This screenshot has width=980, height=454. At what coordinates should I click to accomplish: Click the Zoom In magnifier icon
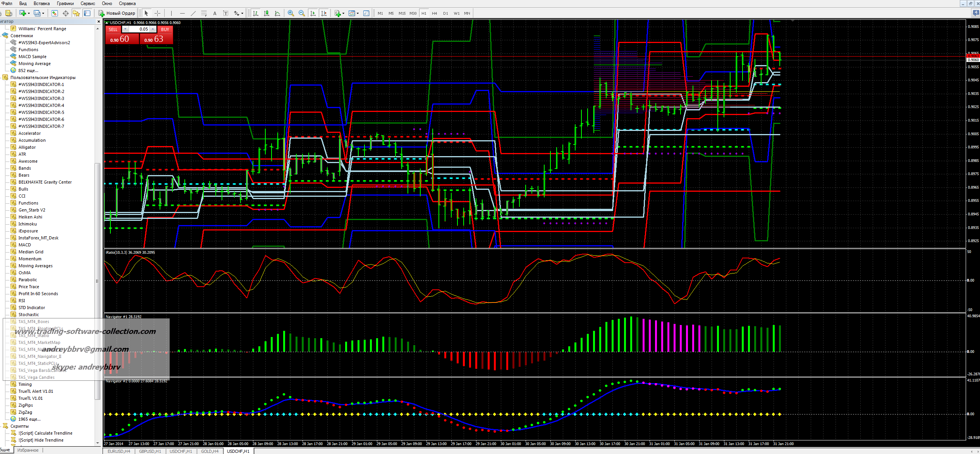click(x=291, y=13)
